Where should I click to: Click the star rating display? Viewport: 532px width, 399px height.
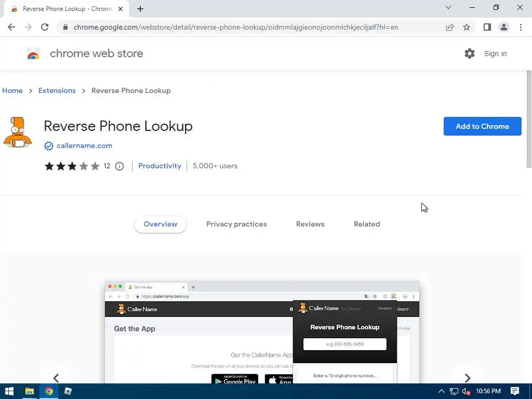point(72,166)
